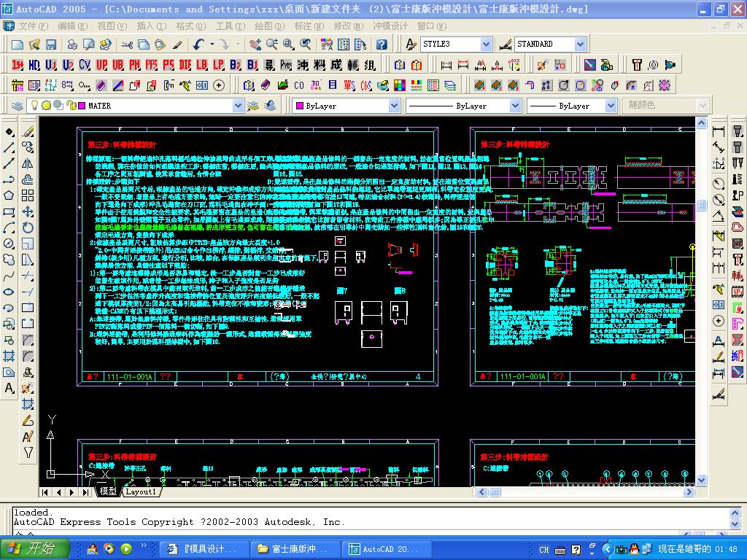Click the Plot printer icon
Image resolution: width=747 pixels, height=560 pixels.
coord(72,44)
